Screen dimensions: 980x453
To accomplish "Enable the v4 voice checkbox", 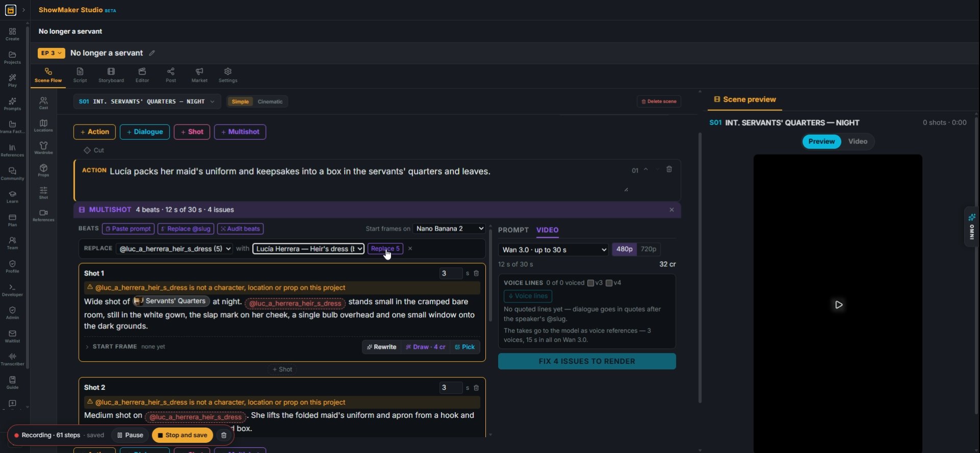I will 609,283.
